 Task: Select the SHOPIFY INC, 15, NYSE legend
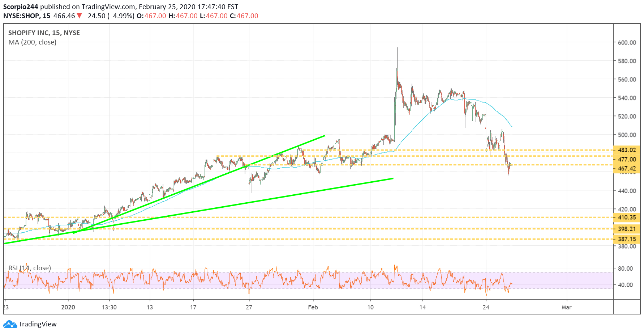(44, 33)
